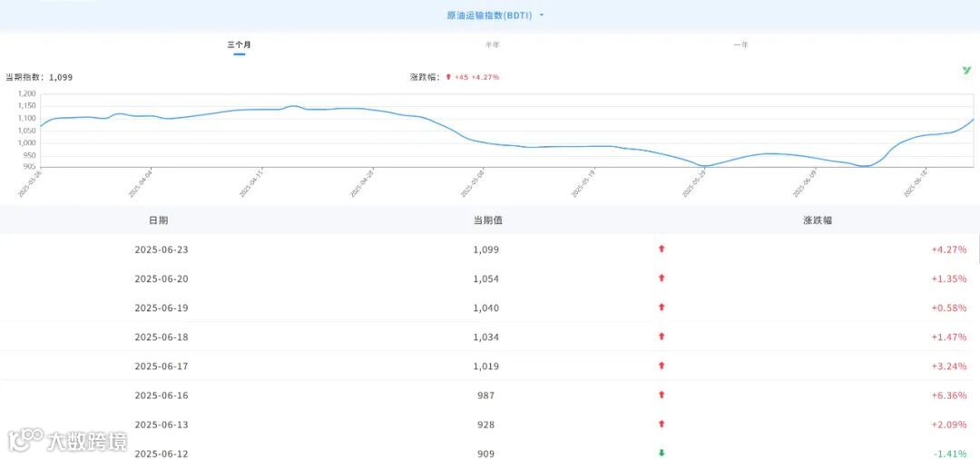Select the date cell 2025-06-12
Image resolution: width=980 pixels, height=459 pixels.
pyautogui.click(x=162, y=454)
